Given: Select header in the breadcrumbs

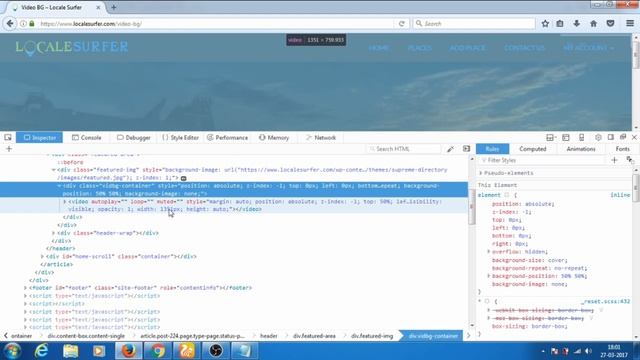Looking at the screenshot, I should (269, 336).
